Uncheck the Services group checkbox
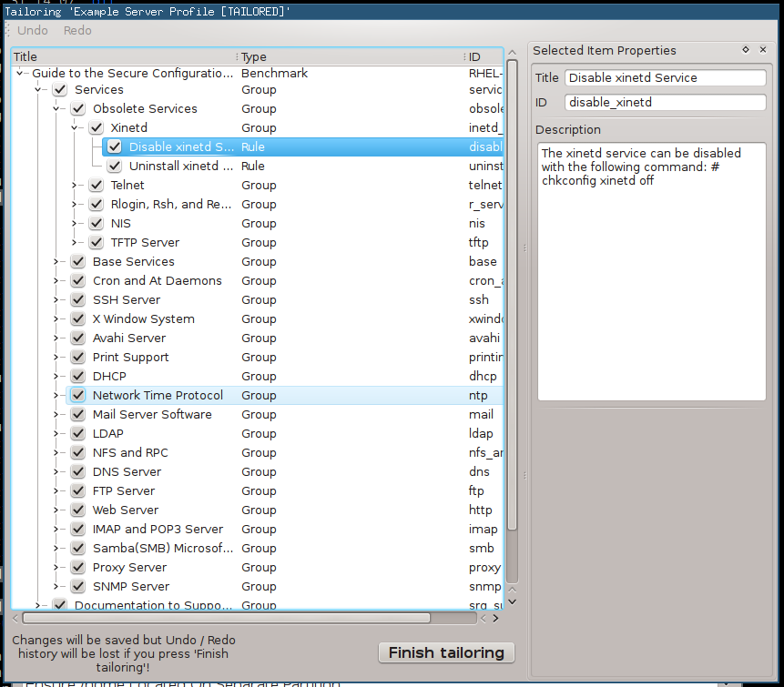The image size is (784, 687). point(60,89)
